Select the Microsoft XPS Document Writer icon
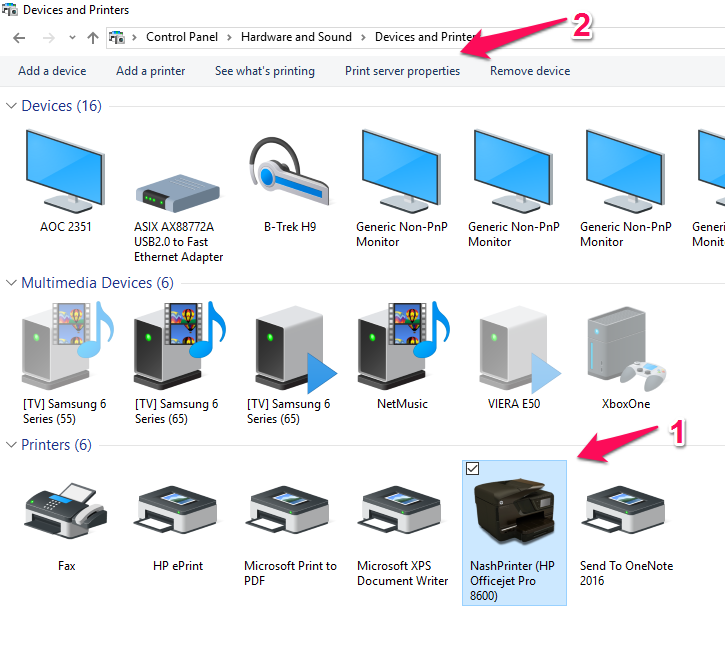 click(401, 511)
